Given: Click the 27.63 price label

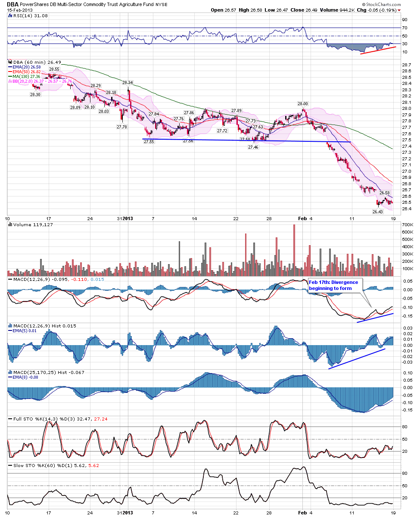Looking at the screenshot, I should 258,127.
